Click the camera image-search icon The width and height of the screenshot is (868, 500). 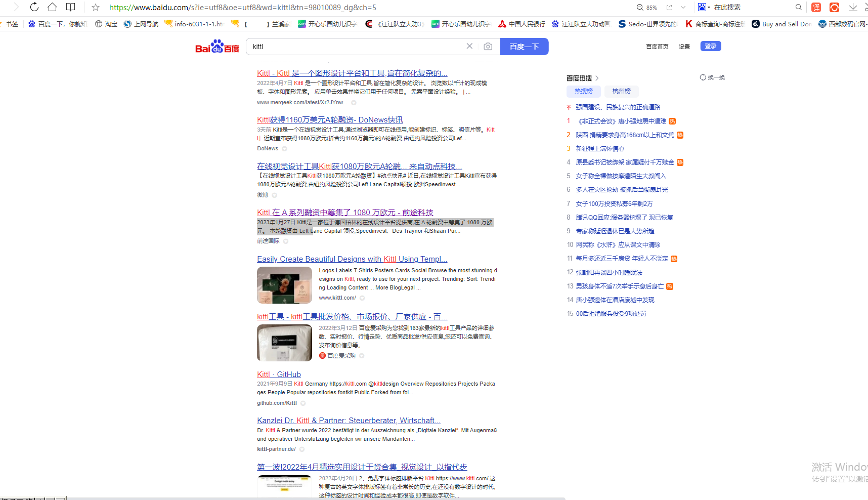click(x=488, y=47)
